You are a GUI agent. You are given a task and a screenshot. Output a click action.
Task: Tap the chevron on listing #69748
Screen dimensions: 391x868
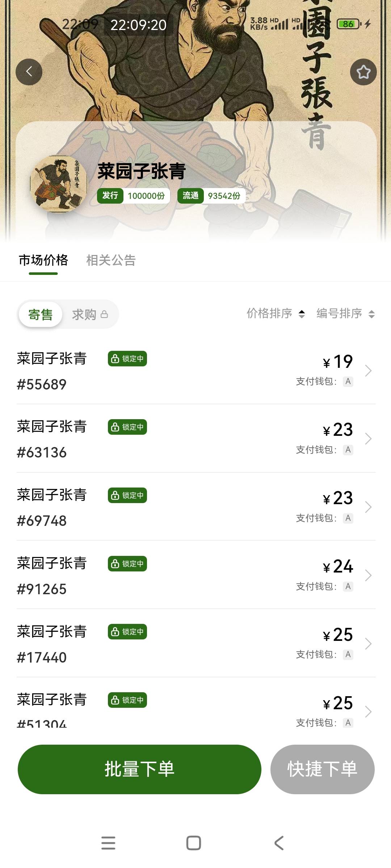[x=368, y=507]
